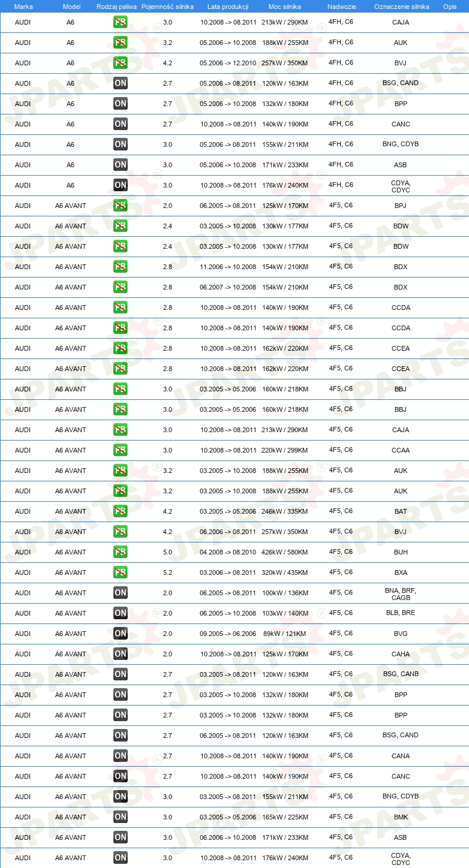Image resolution: width=469 pixels, height=868 pixels.
Task: Click the Lata produkcji column header
Action: (228, 7)
